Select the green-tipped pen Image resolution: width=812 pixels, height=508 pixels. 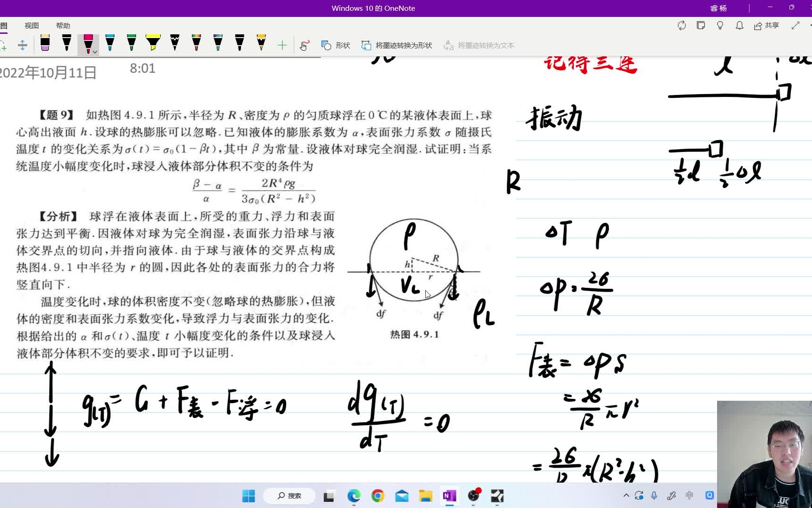(x=132, y=43)
